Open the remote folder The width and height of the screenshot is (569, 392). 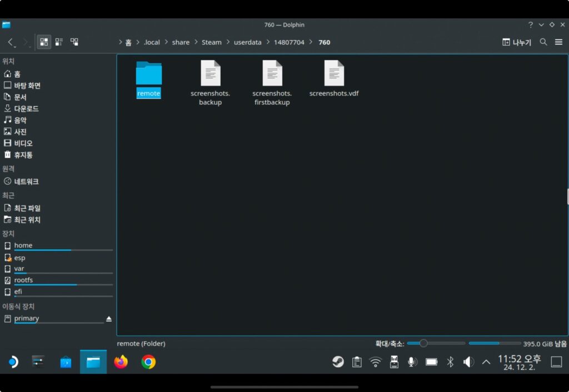[x=149, y=79]
